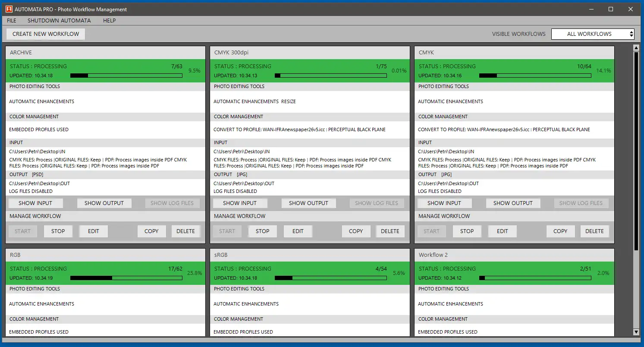Image resolution: width=644 pixels, height=347 pixels.
Task: Click scrollbar down arrow
Action: (x=636, y=332)
